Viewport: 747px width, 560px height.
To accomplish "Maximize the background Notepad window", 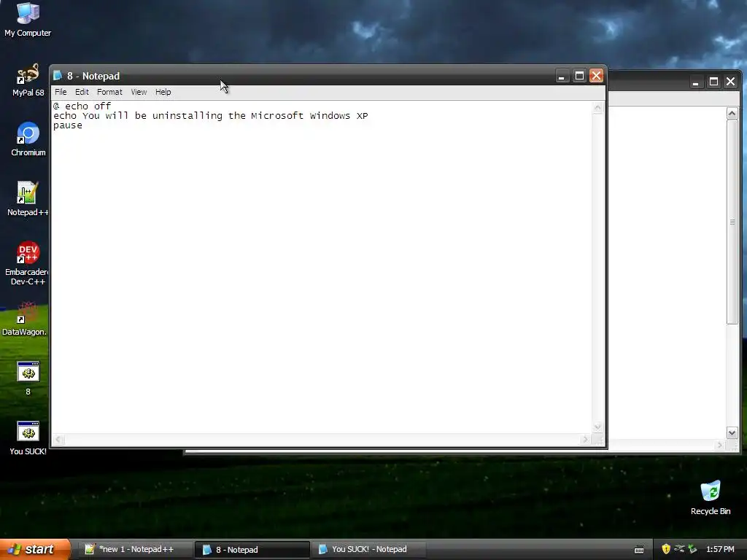I will point(713,82).
